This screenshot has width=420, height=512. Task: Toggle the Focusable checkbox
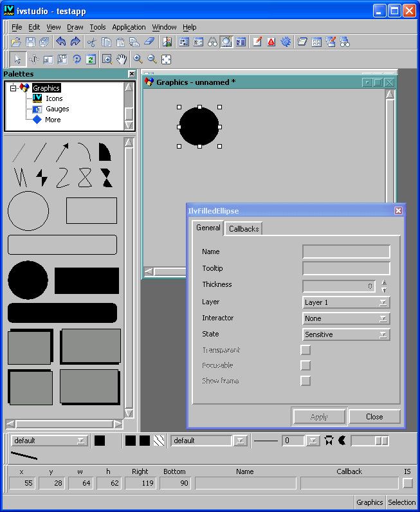[306, 365]
